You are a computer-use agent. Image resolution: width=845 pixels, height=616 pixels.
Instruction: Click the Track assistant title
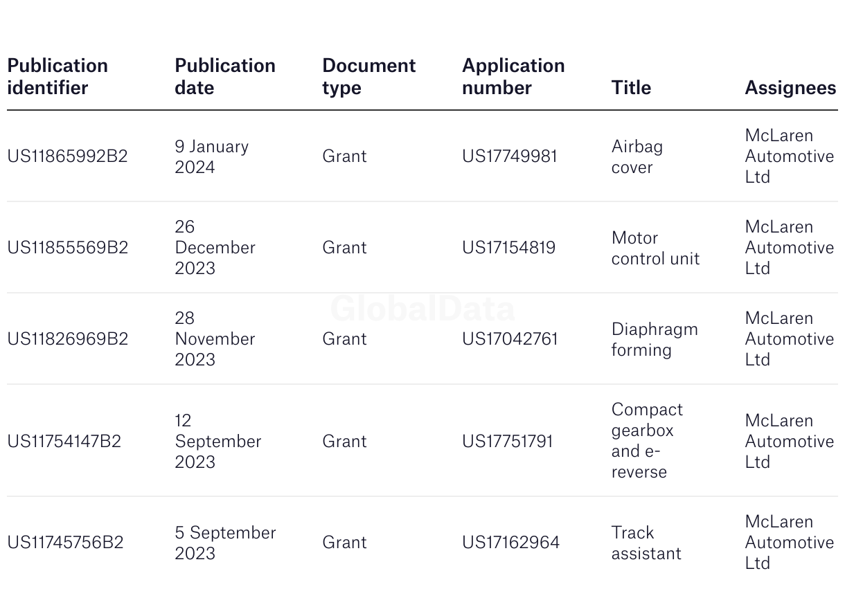[646, 543]
